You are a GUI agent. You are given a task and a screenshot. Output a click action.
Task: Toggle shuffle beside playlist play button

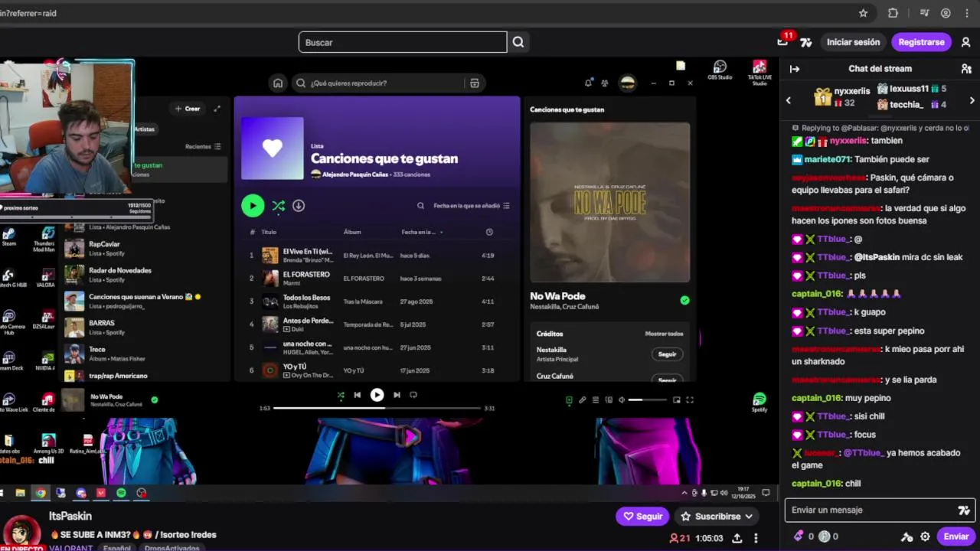(278, 205)
